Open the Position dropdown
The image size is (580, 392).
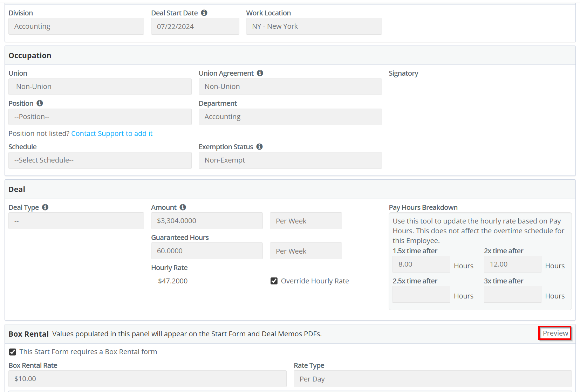point(100,117)
